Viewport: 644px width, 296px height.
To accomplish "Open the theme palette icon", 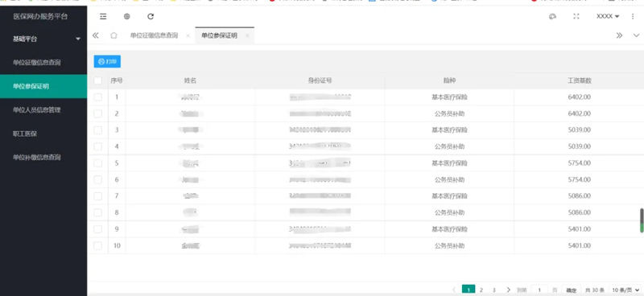I will pyautogui.click(x=552, y=16).
